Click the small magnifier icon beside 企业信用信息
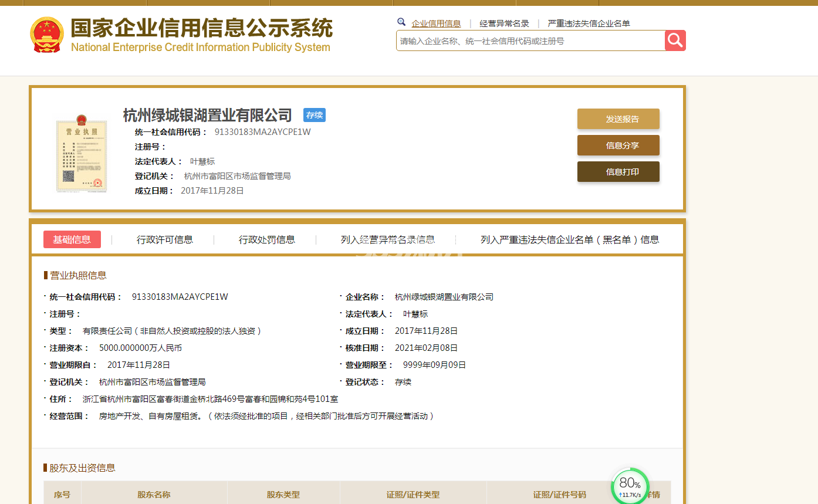The height and width of the screenshot is (504, 818). coord(401,22)
